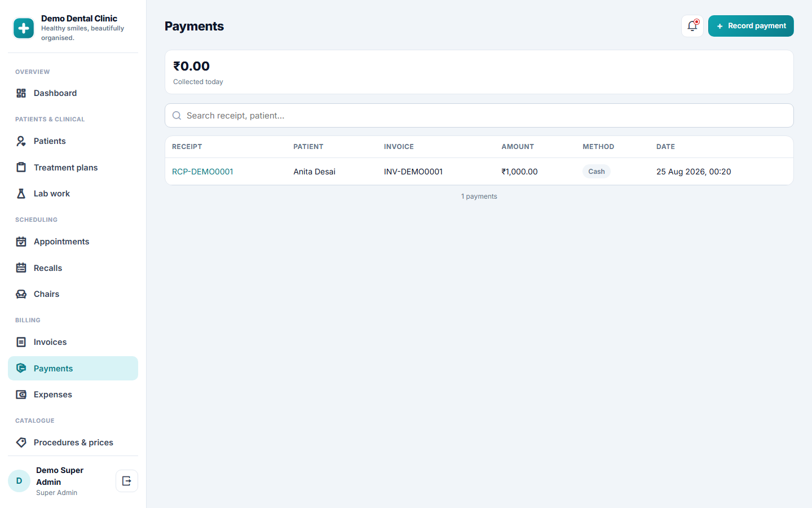
Task: Click the Method column header
Action: [598, 147]
